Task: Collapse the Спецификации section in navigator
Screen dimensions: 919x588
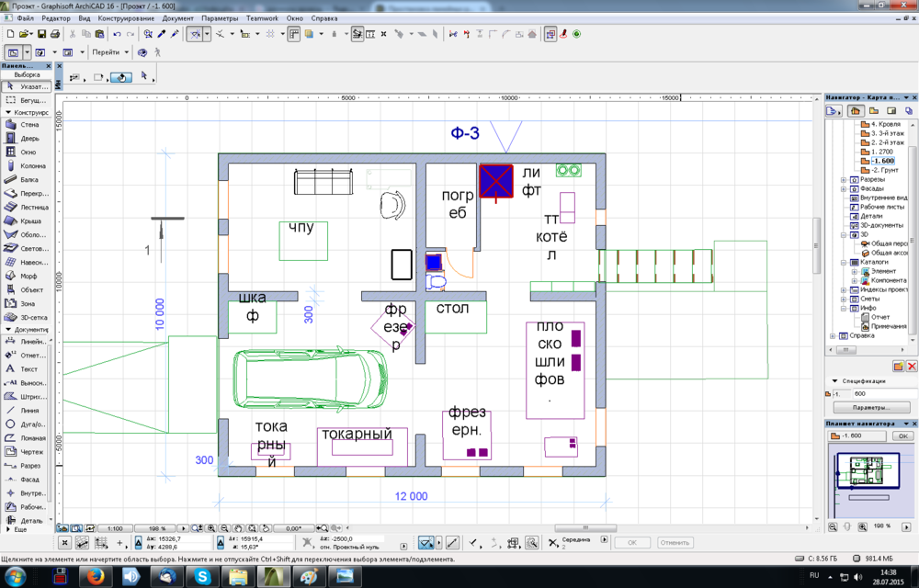Action: tap(834, 380)
